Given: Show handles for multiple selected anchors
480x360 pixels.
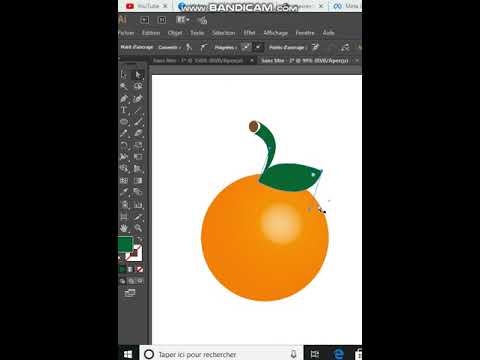Looking at the screenshot, I should [246, 47].
